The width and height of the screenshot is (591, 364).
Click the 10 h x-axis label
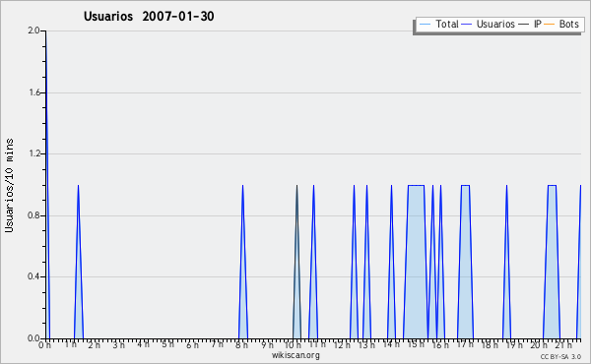click(293, 344)
